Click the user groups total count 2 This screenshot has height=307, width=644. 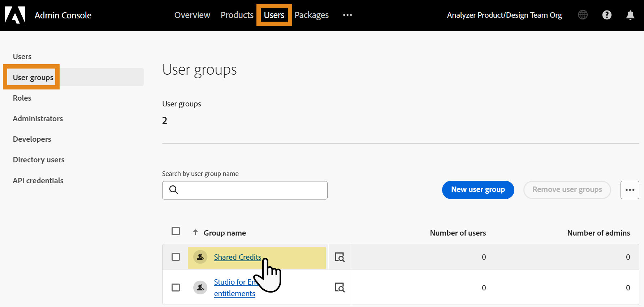pyautogui.click(x=165, y=120)
